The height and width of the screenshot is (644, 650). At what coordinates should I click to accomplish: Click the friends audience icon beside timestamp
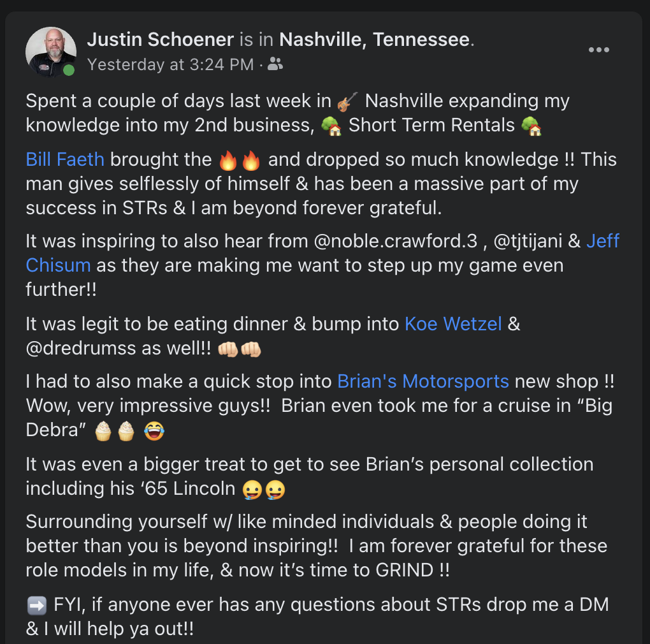tap(275, 64)
